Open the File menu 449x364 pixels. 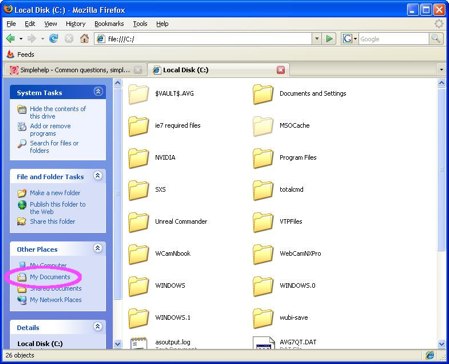click(x=11, y=24)
